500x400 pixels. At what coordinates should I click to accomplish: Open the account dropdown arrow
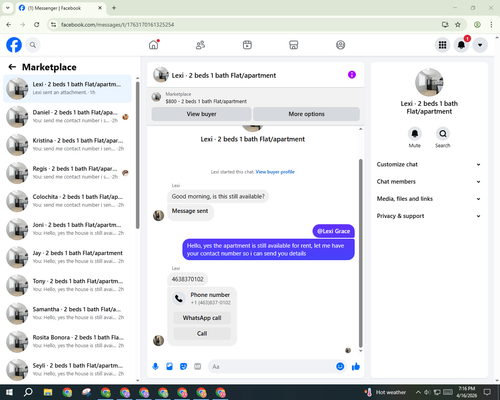(x=480, y=45)
